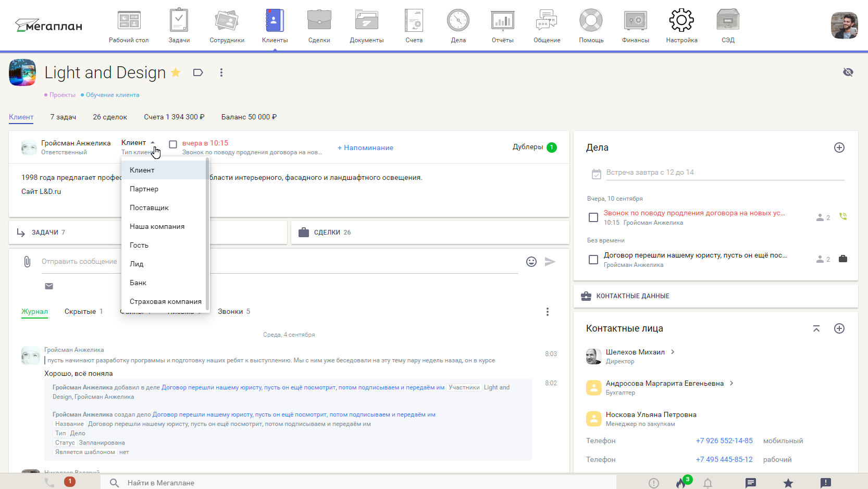The width and height of the screenshot is (868, 489).
Task: Open the Рабочий стол section
Action: (x=129, y=26)
